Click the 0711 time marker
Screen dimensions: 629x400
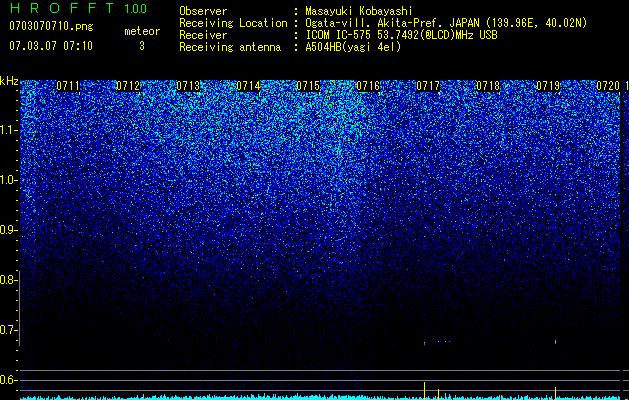68,86
